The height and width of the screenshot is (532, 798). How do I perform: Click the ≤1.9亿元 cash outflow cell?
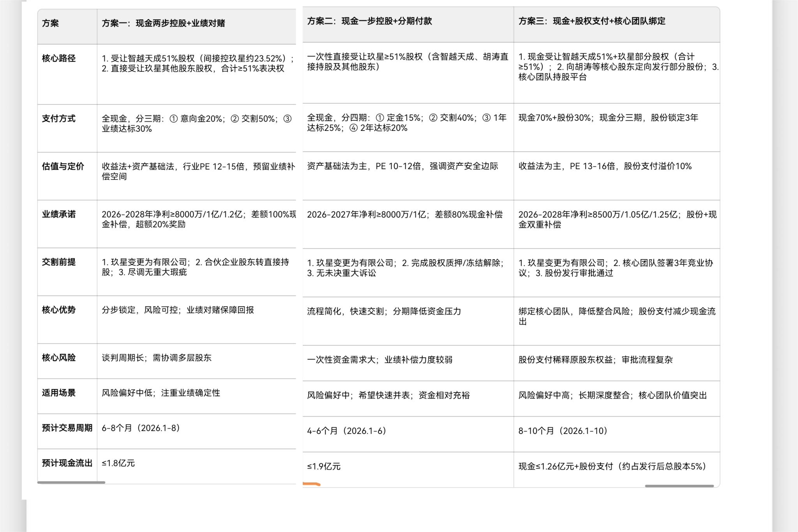click(323, 467)
